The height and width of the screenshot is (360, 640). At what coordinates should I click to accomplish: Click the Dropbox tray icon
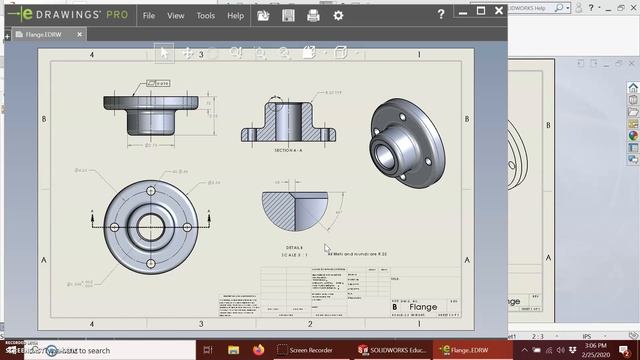pos(573,350)
